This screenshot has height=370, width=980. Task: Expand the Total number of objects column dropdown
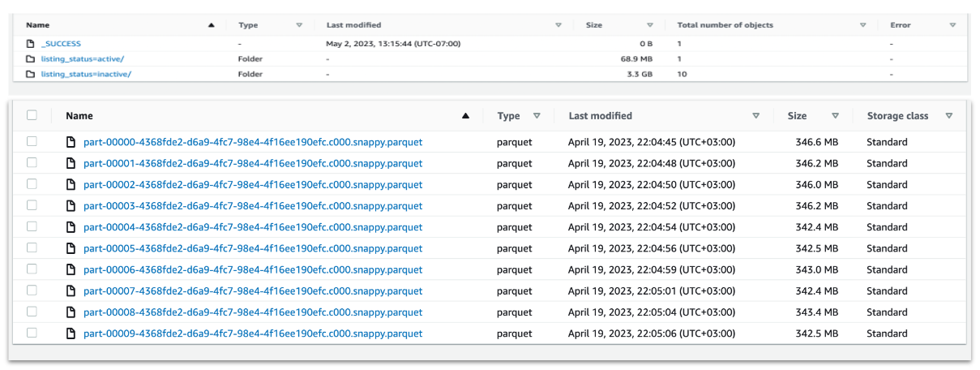[x=862, y=25]
